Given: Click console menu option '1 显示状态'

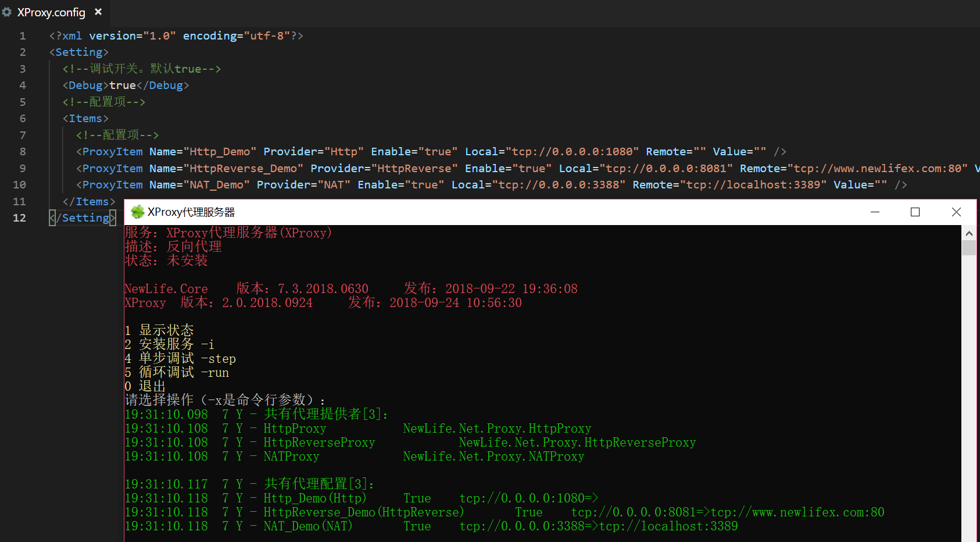Looking at the screenshot, I should click(159, 330).
